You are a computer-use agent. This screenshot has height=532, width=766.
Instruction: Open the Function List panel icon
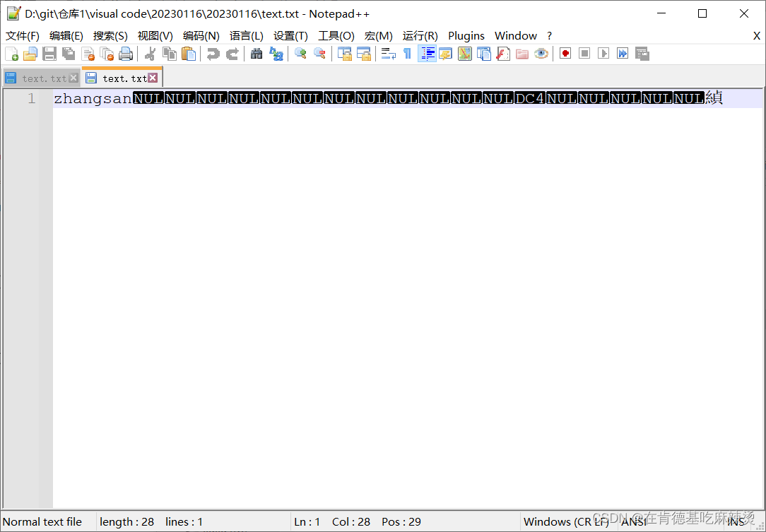(x=503, y=53)
